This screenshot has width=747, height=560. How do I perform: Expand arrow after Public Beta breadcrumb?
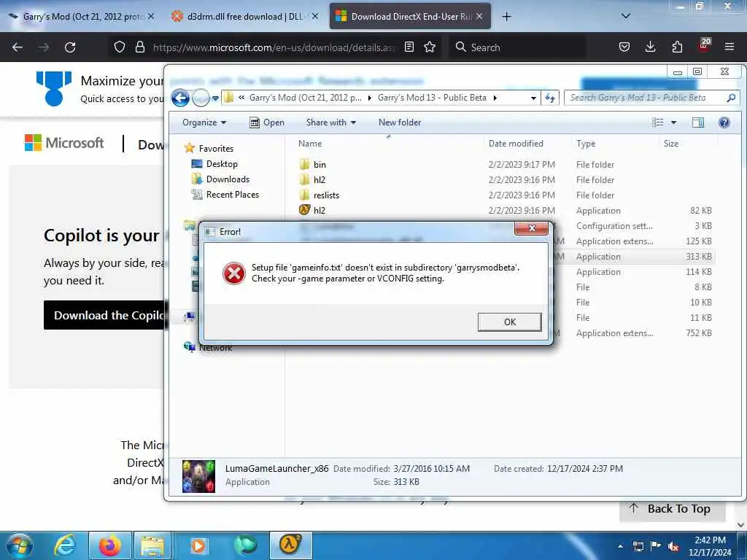point(495,98)
